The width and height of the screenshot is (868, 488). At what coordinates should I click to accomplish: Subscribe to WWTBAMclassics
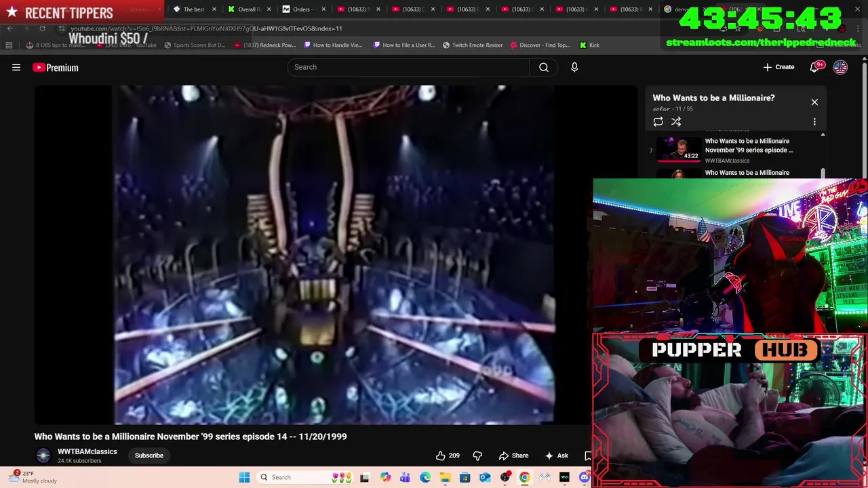[149, 455]
